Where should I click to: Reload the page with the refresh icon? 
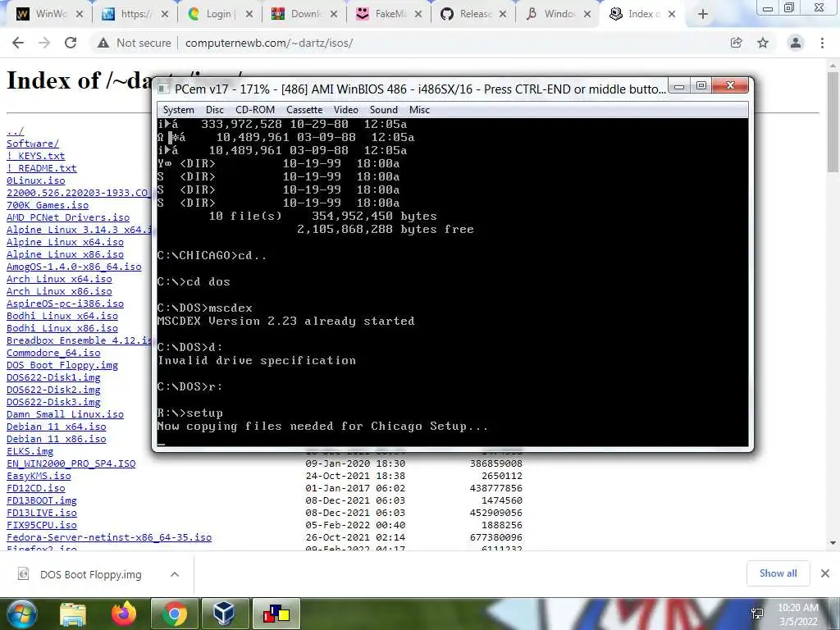(71, 43)
